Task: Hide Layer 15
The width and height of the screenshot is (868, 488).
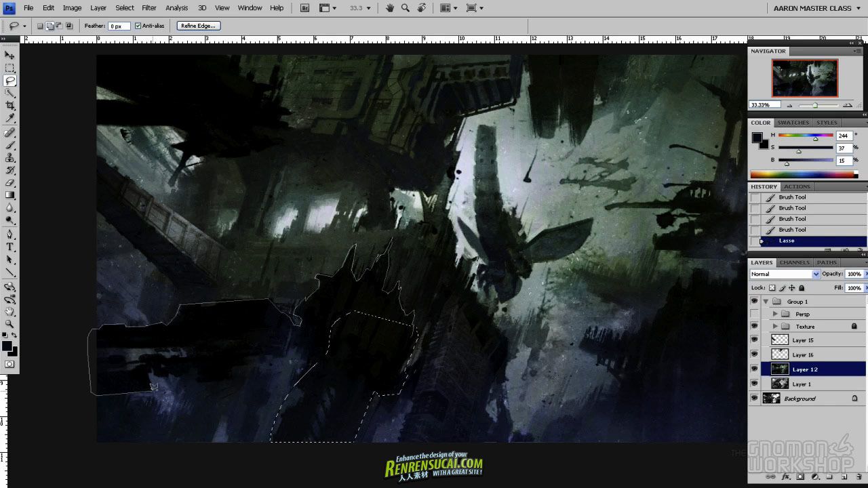Action: click(754, 340)
